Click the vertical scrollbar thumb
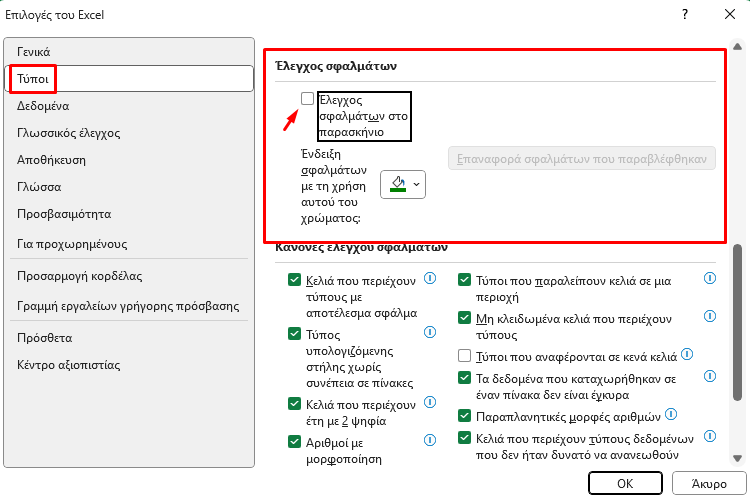750x500 pixels. [x=737, y=322]
